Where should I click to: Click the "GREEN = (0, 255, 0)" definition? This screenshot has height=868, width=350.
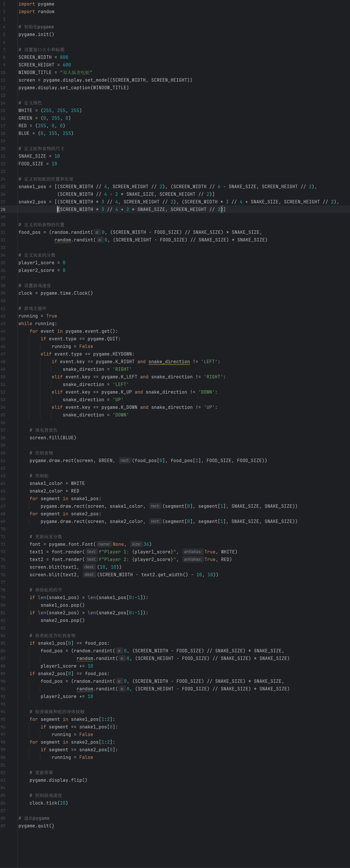pyautogui.click(x=44, y=118)
